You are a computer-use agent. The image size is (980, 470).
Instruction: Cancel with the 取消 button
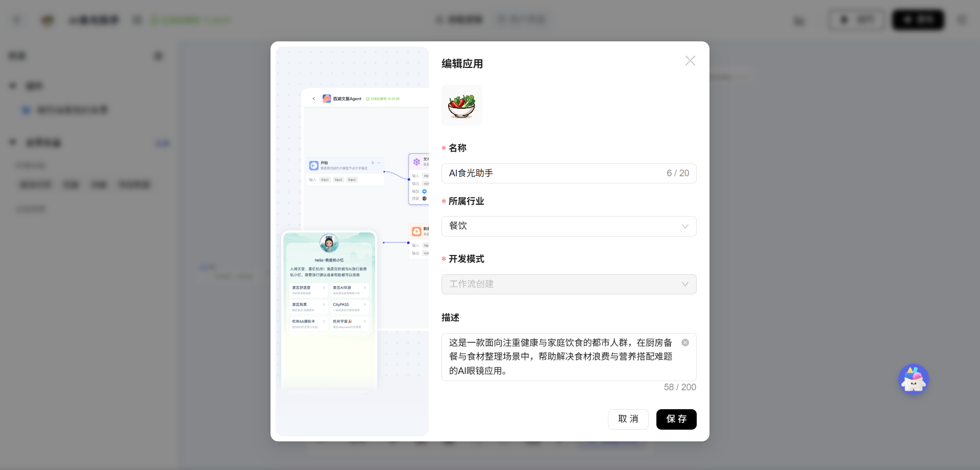coord(628,419)
